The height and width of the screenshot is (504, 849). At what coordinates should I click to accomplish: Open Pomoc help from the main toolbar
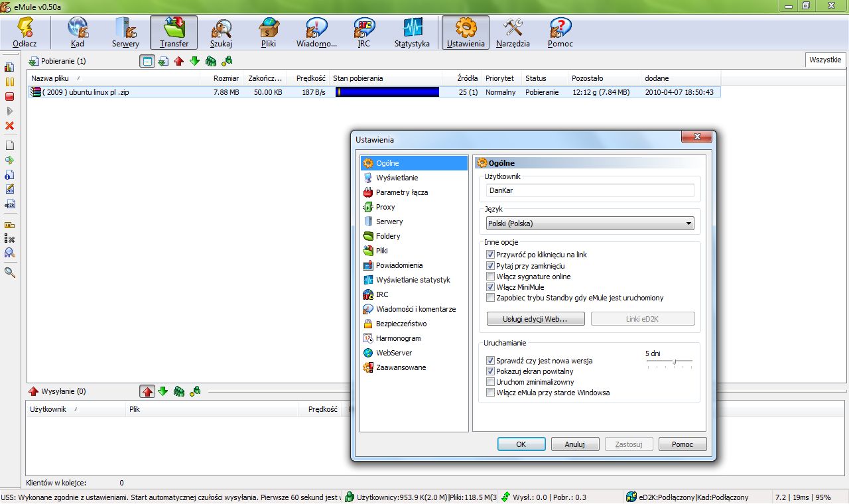coord(560,32)
